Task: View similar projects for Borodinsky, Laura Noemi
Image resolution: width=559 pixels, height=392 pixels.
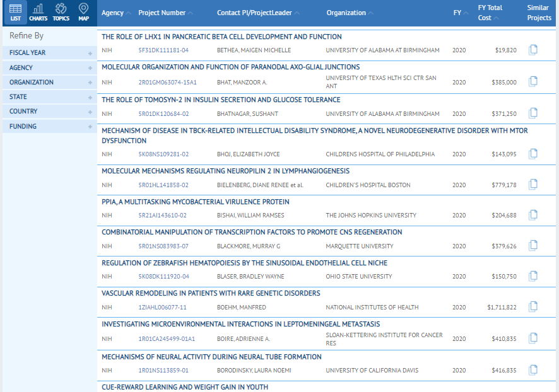Action: pos(533,371)
